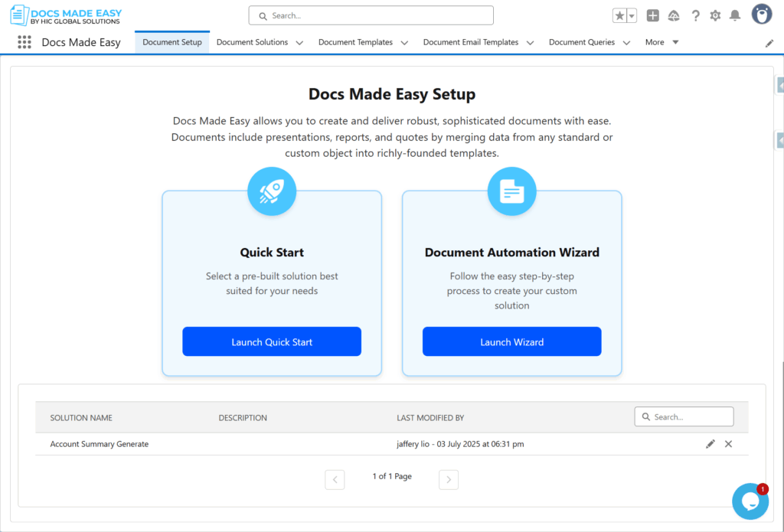Viewport: 784px width, 532px height.
Task: Click the global Search field
Action: tap(371, 15)
